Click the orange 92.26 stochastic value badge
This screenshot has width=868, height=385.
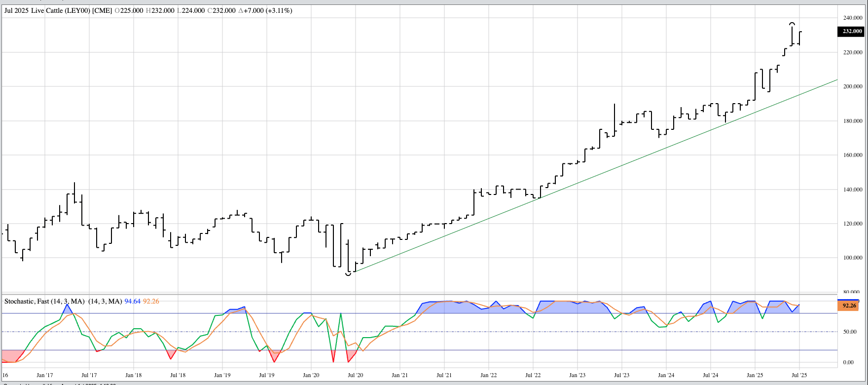[849, 306]
